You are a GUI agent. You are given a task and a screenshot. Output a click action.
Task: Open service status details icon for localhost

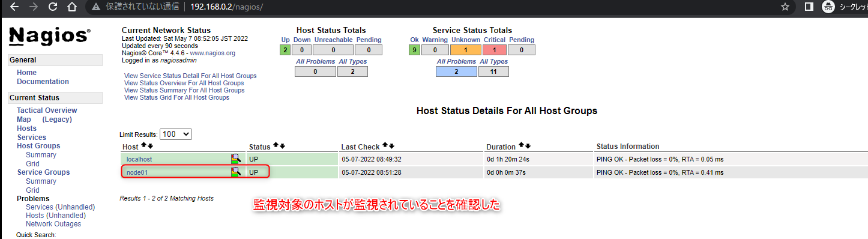236,159
